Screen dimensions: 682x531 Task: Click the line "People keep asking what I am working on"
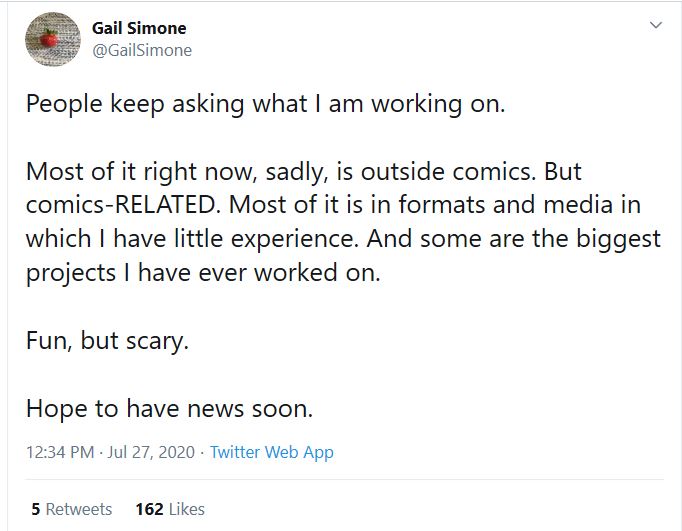(265, 105)
